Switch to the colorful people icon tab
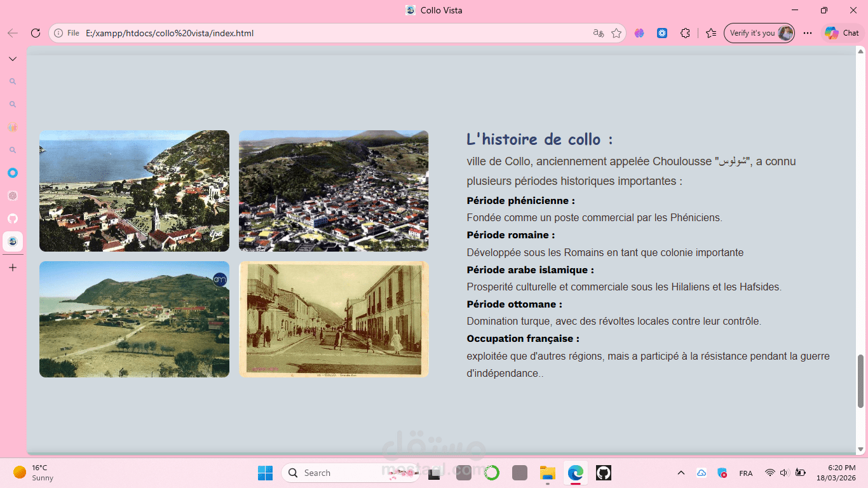This screenshot has height=488, width=868. [x=13, y=127]
